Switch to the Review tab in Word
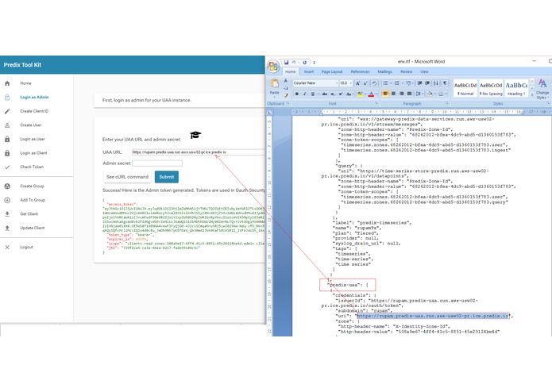This screenshot has height=392, width=552. [x=406, y=71]
